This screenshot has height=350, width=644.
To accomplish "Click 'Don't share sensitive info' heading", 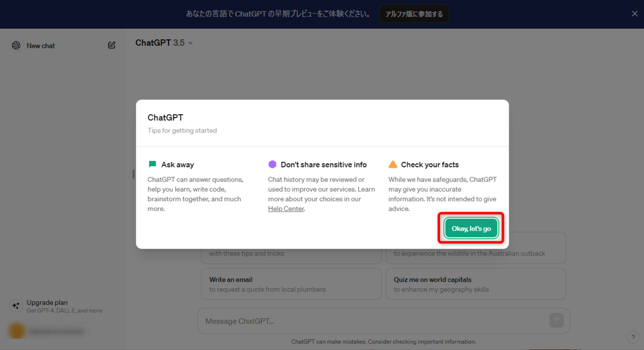I will click(x=324, y=165).
